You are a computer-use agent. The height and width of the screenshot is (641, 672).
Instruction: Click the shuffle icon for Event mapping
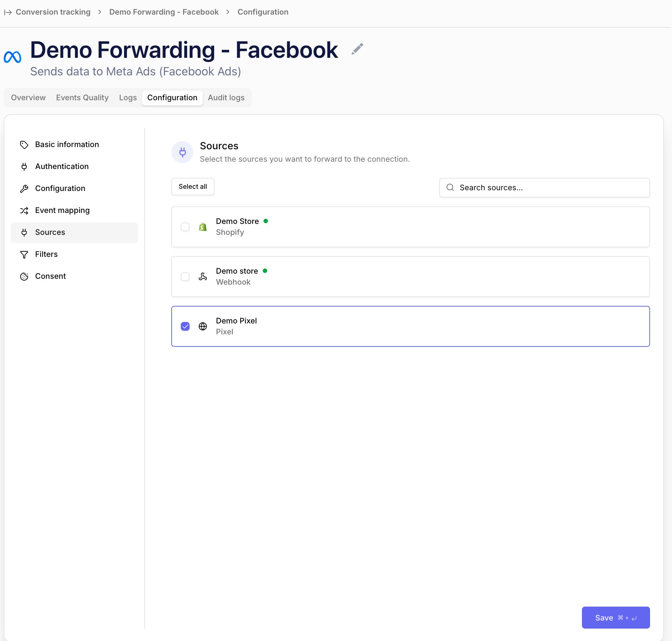click(24, 211)
